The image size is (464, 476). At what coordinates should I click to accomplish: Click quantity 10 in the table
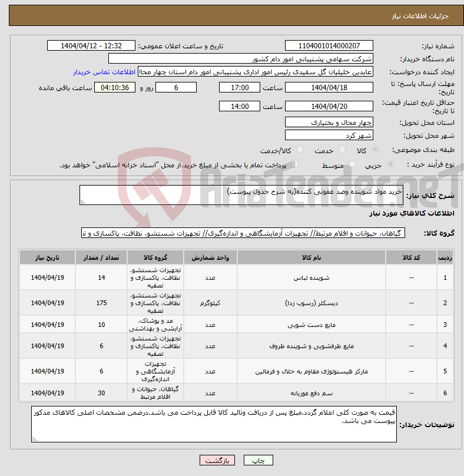pyautogui.click(x=101, y=325)
